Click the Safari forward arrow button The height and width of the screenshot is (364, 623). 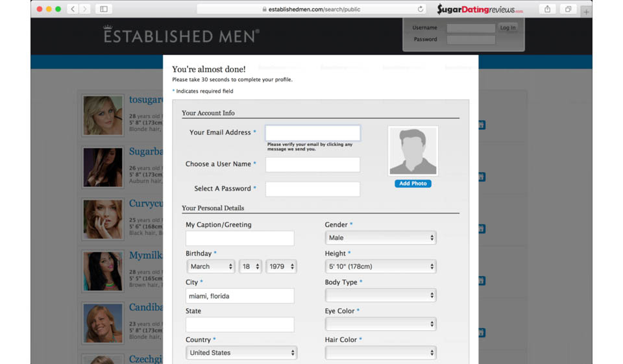85,9
